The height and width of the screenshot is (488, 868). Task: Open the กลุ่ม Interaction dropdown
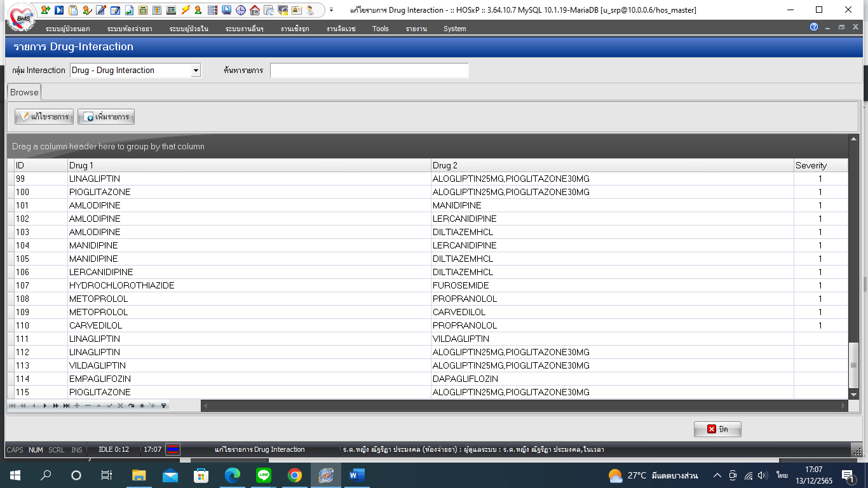point(196,71)
